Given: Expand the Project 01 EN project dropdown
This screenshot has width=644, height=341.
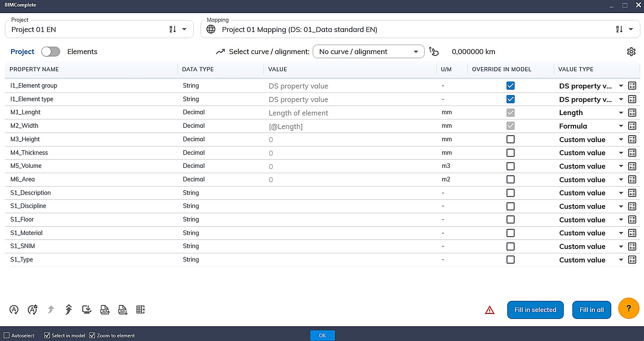Looking at the screenshot, I should (184, 29).
